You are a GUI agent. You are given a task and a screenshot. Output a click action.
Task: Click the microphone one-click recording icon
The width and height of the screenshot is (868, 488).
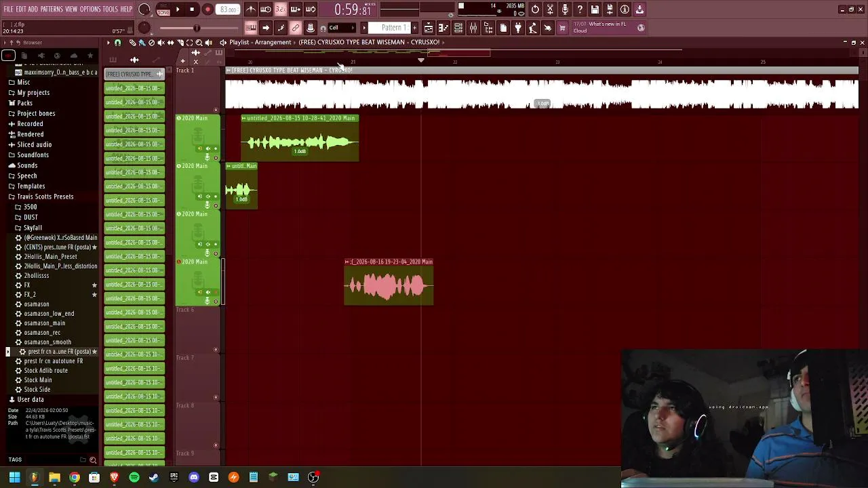565,9
